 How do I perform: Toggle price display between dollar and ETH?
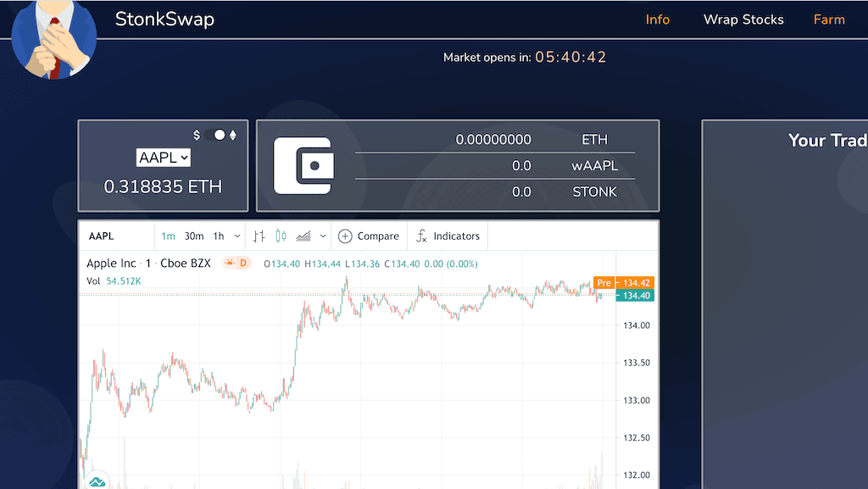[214, 135]
